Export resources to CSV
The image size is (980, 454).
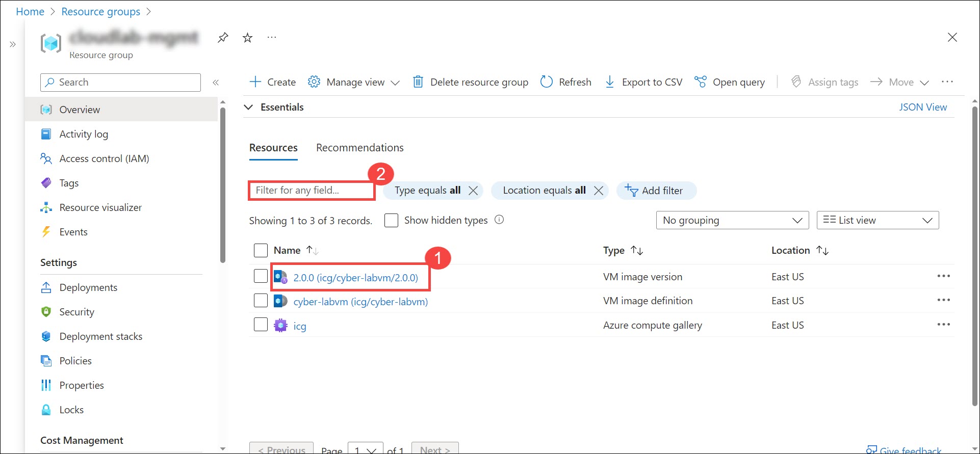(x=643, y=82)
